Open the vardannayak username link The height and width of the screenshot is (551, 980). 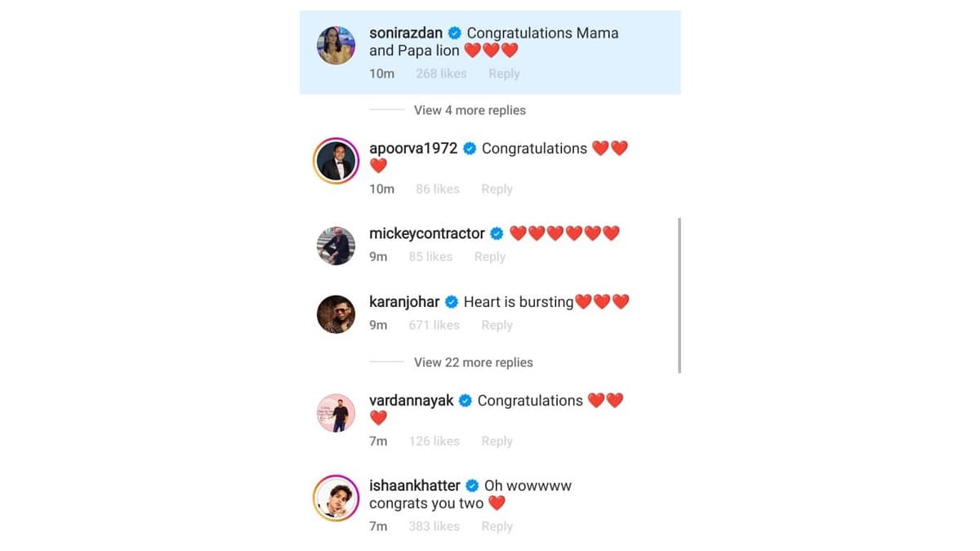click(x=412, y=401)
